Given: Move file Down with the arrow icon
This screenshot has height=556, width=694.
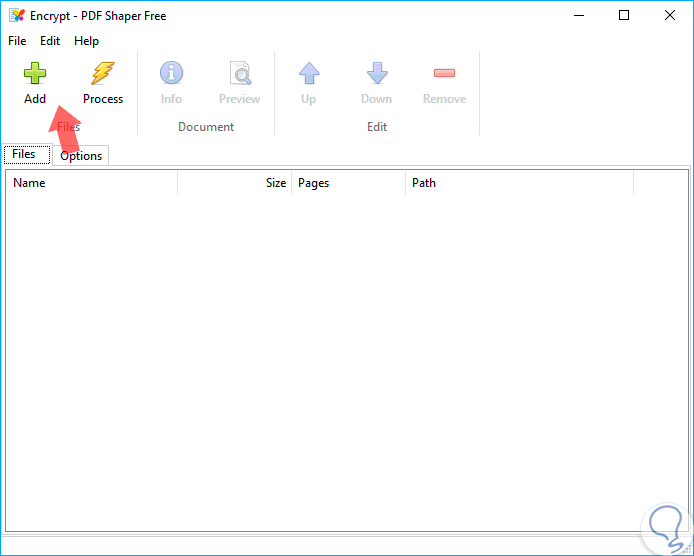Looking at the screenshot, I should click(377, 73).
